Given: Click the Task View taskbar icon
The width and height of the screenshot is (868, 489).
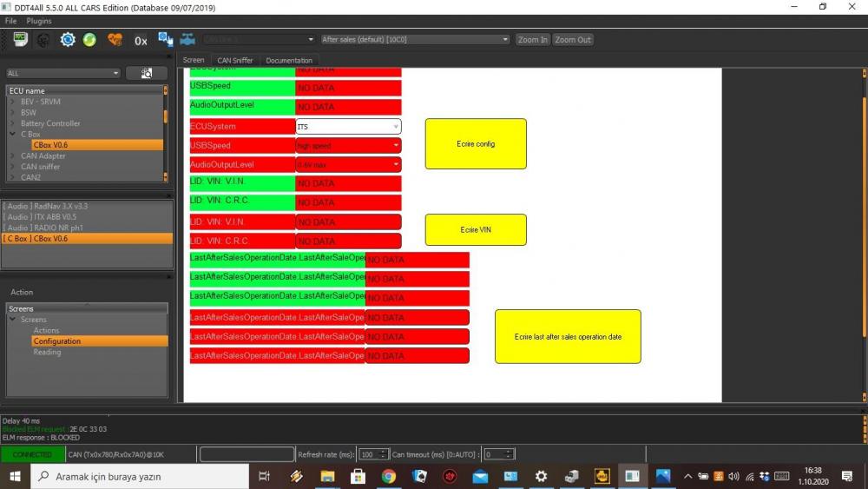Looking at the screenshot, I should pyautogui.click(x=265, y=476).
